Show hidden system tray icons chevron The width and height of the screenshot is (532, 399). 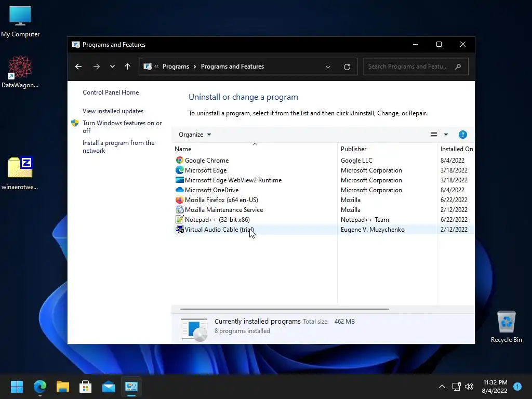click(442, 387)
